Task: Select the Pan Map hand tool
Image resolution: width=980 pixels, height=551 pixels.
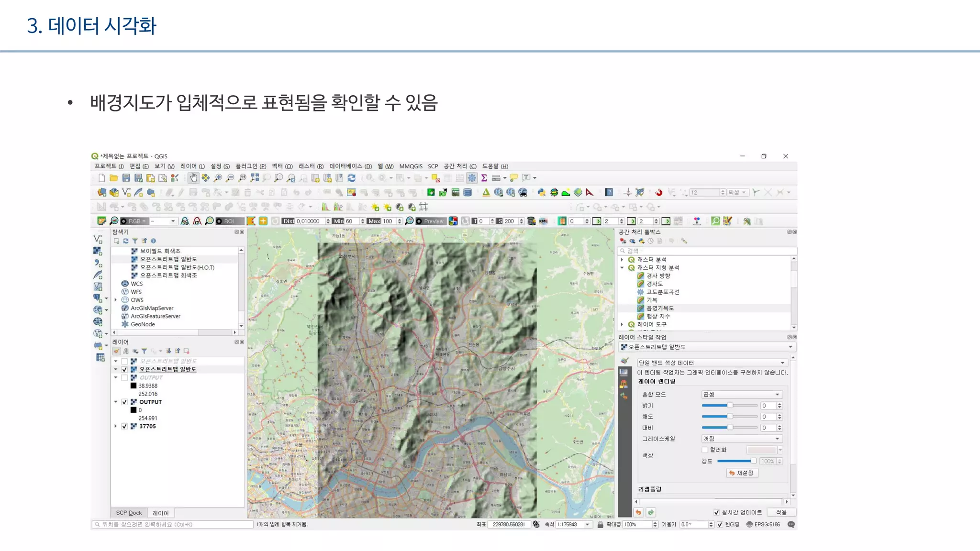Action: pyautogui.click(x=193, y=178)
